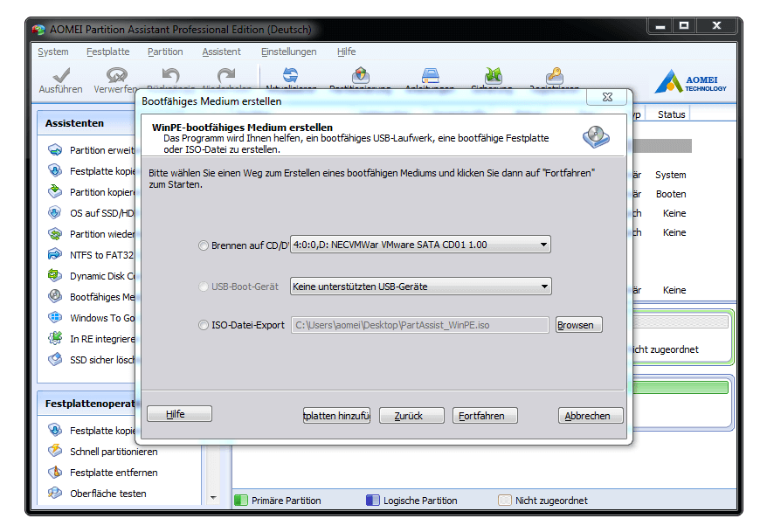Viewport: 767px width, 532px height.
Task: Click the undo arrow toolbar icon
Action: [x=170, y=75]
